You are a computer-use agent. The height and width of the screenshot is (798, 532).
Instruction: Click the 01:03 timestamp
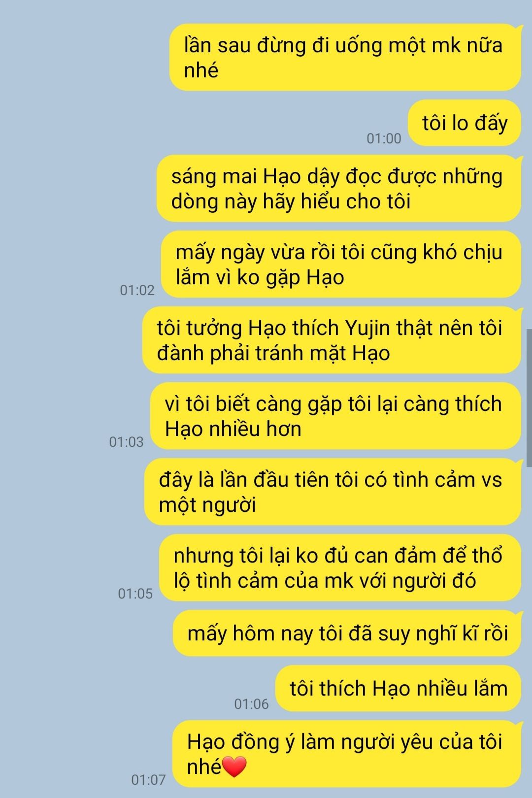point(126,442)
